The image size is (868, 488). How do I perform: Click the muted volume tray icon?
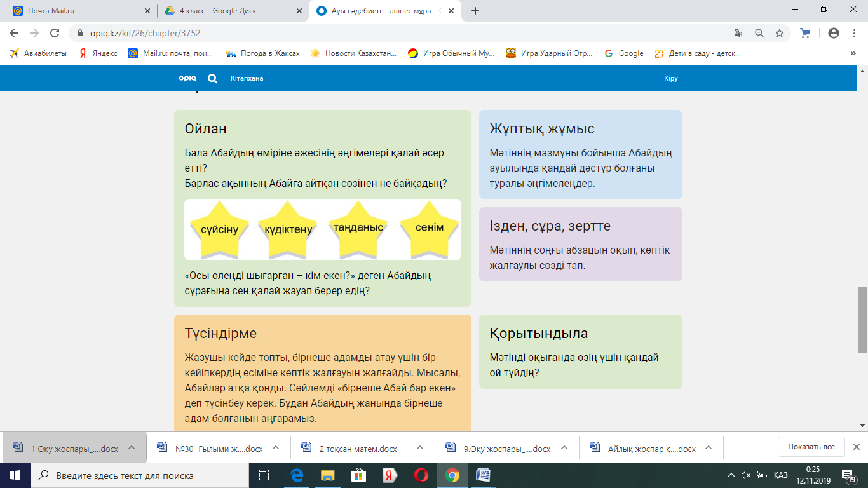pos(746,475)
